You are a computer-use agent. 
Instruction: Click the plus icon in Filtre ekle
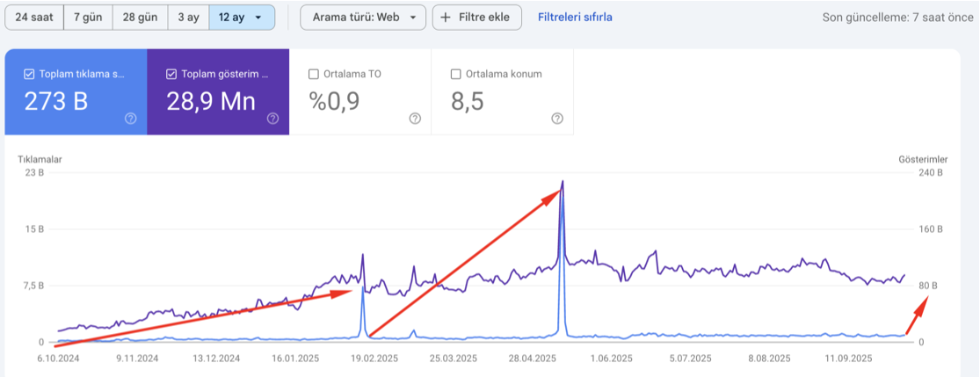(x=446, y=18)
